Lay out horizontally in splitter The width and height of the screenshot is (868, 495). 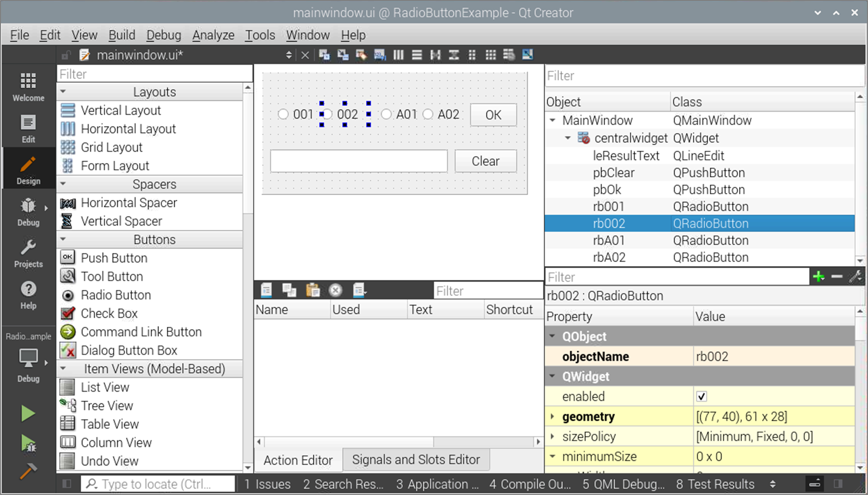point(435,55)
